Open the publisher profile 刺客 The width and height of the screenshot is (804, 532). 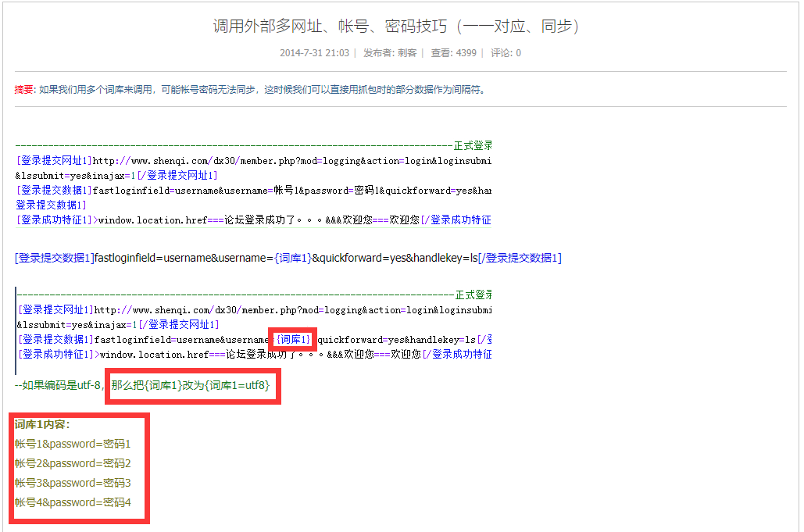pyautogui.click(x=409, y=54)
